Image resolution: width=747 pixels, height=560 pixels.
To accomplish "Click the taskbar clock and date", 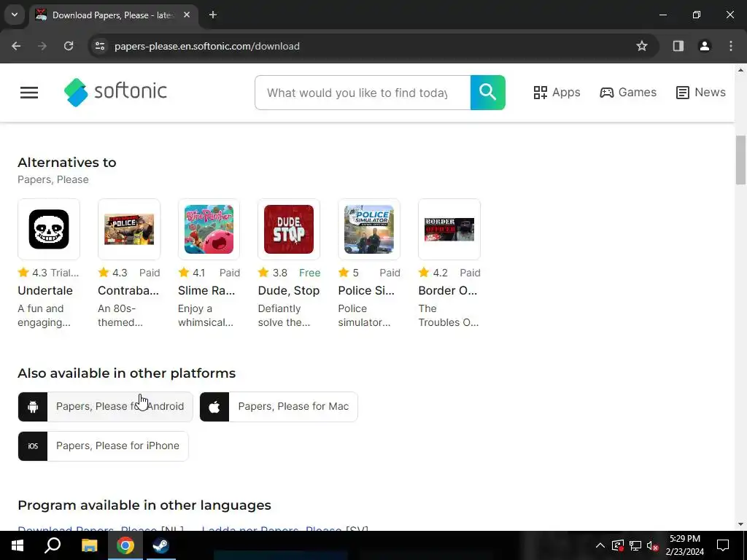I will click(685, 545).
